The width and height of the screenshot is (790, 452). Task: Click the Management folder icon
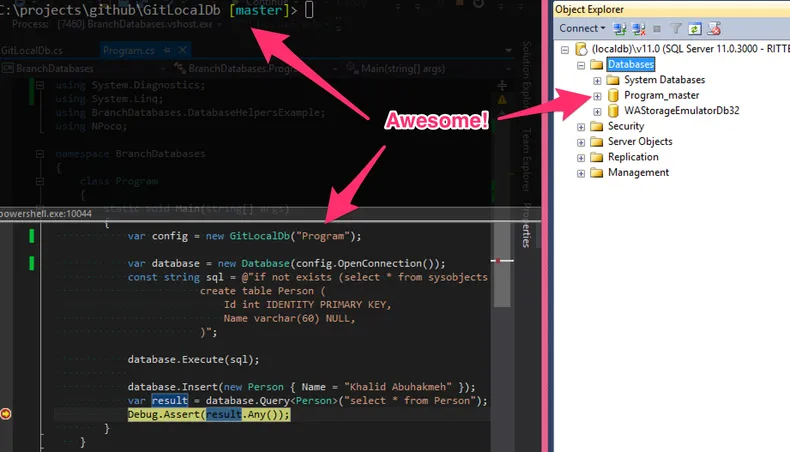click(597, 173)
